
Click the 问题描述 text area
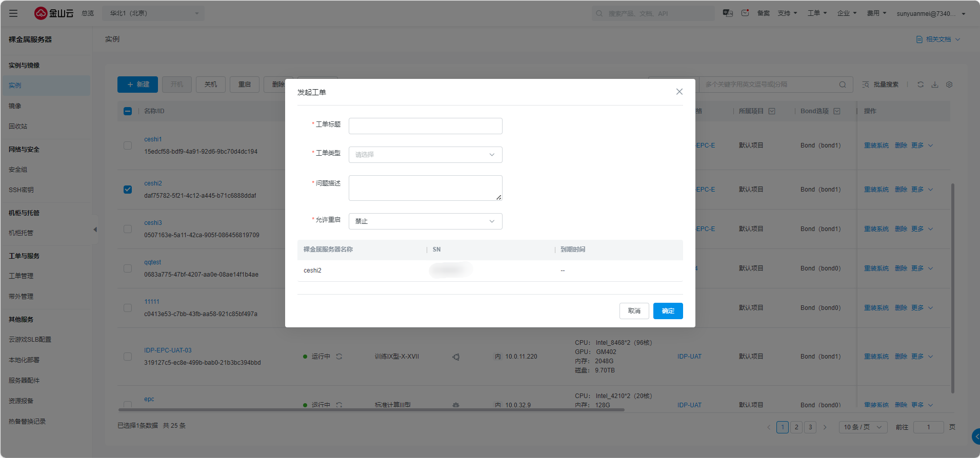click(x=425, y=188)
